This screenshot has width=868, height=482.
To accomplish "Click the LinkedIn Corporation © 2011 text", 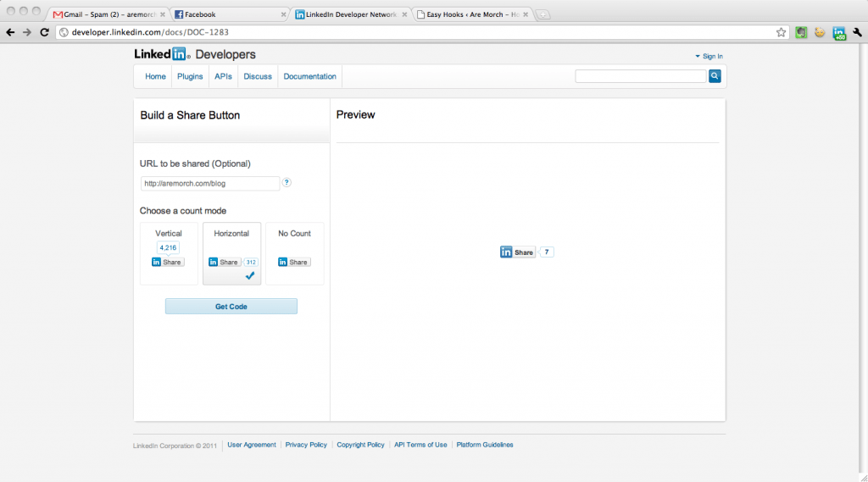I will pyautogui.click(x=175, y=446).
